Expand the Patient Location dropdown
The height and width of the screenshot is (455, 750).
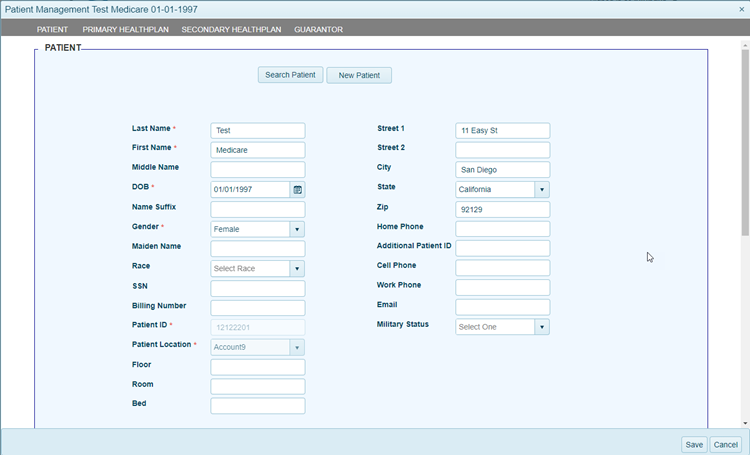tap(297, 347)
